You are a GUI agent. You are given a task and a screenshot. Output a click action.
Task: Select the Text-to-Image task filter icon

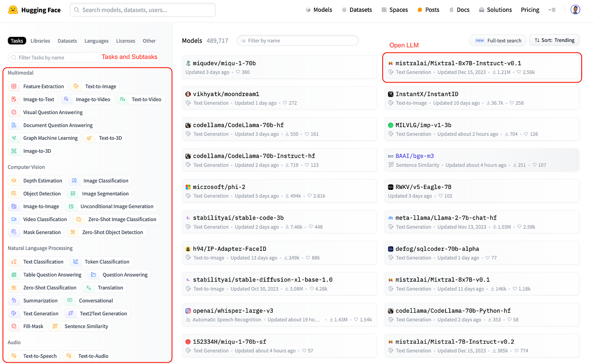[76, 86]
